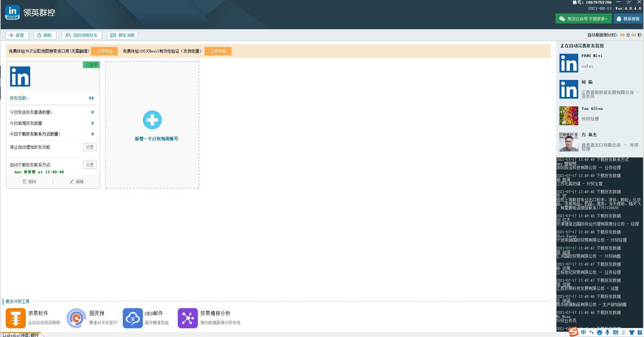Click 立即体验 for Google Maps importer search

[104, 51]
